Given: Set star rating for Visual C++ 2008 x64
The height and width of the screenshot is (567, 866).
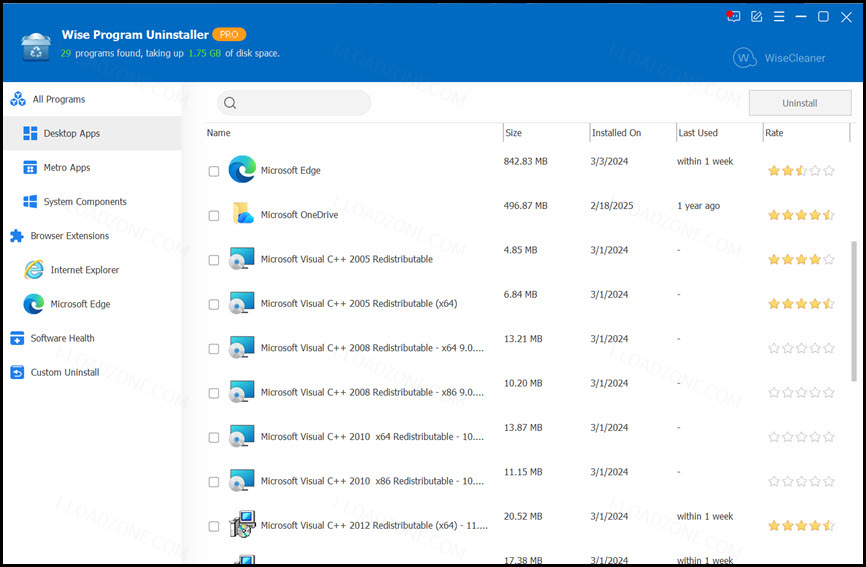Looking at the screenshot, I should pyautogui.click(x=801, y=348).
